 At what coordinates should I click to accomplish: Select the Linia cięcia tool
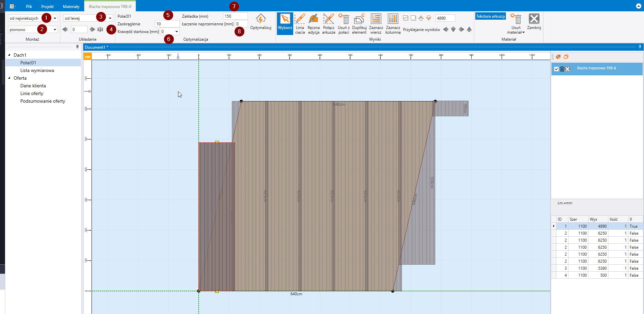click(300, 23)
